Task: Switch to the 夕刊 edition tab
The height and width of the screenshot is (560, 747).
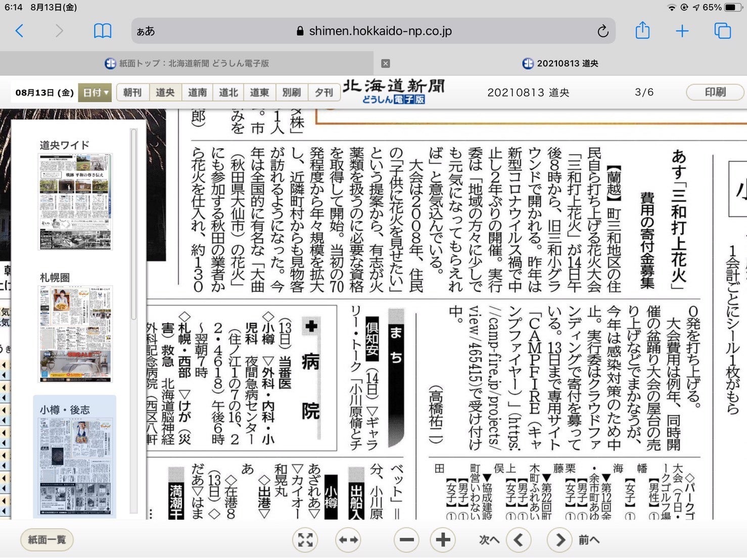Action: coord(323,92)
